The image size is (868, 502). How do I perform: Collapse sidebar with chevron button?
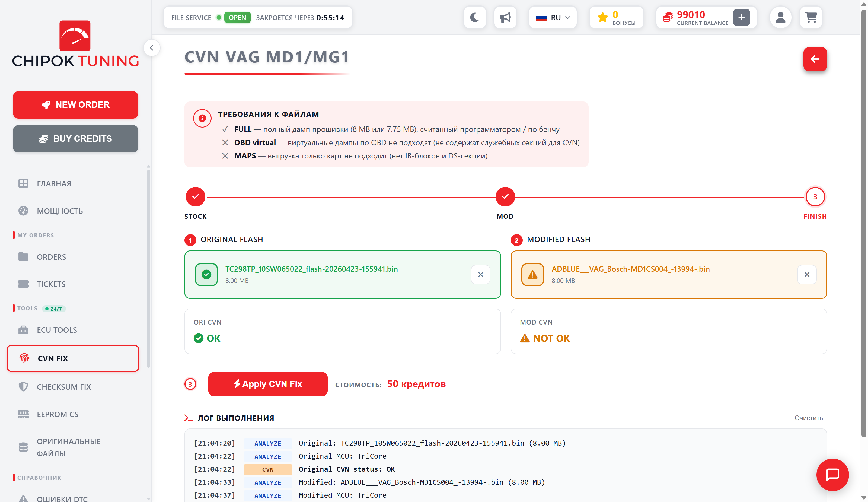click(x=152, y=48)
